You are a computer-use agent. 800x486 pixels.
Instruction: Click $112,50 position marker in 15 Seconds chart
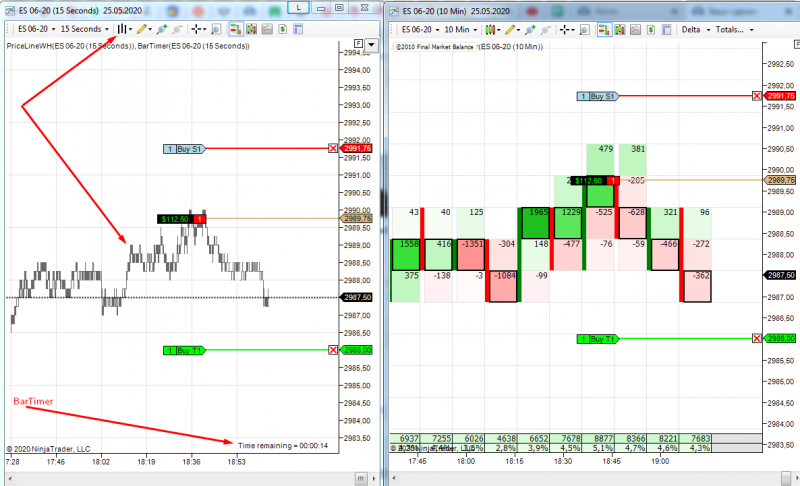click(x=182, y=219)
